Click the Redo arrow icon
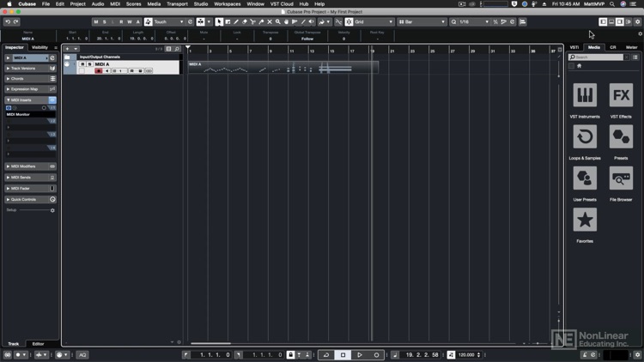This screenshot has width=644, height=362. [16, 21]
